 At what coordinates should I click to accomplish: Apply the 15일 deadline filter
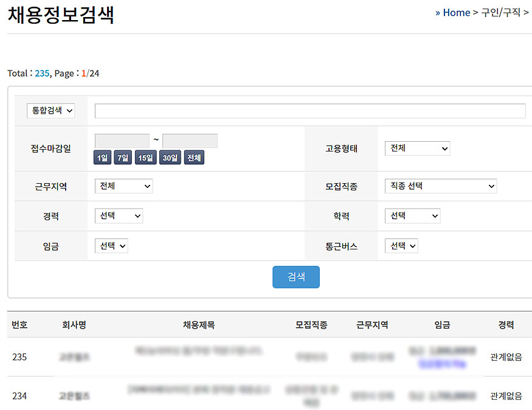pos(146,157)
